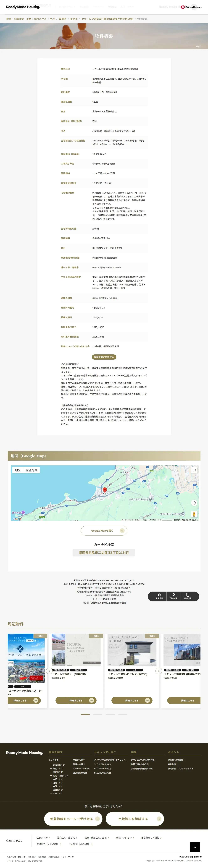Open the 大和ハウス工業トップ footer link
This screenshot has height=868, width=208.
click(x=16, y=857)
